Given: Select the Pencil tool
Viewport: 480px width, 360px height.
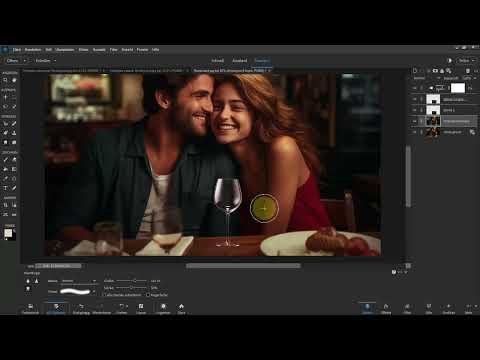Looking at the screenshot, I should pos(14,188).
